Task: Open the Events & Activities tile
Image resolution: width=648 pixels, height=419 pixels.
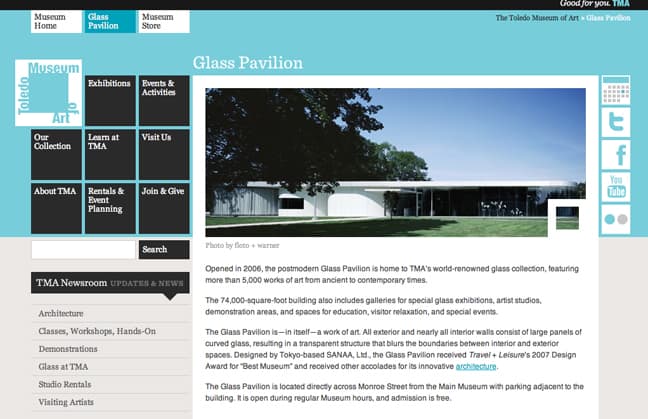Action: (164, 100)
